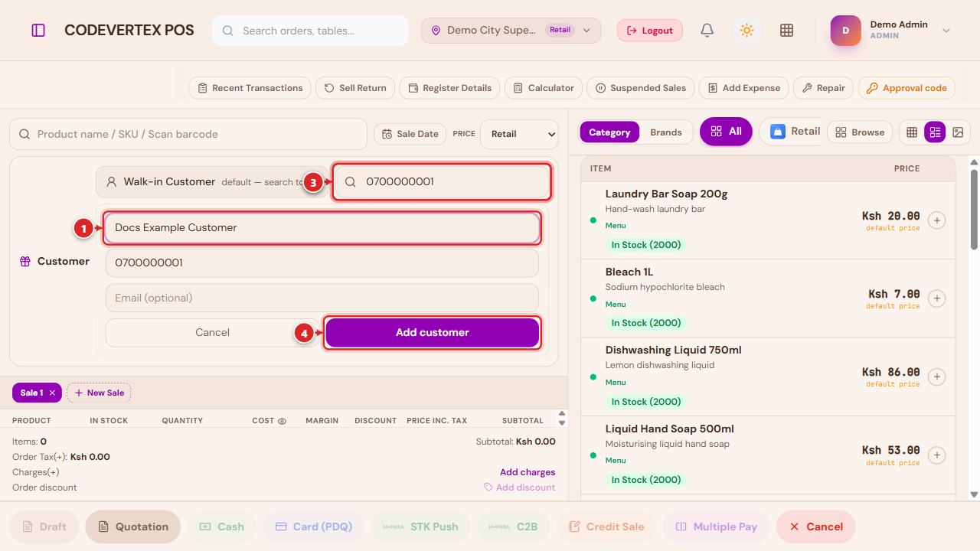Click the Quotation button
980x551 pixels.
[x=133, y=527]
